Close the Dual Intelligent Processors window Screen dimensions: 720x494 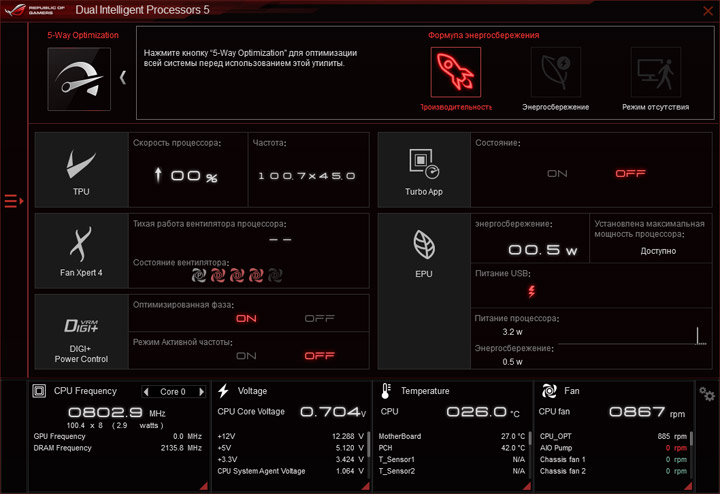708,11
